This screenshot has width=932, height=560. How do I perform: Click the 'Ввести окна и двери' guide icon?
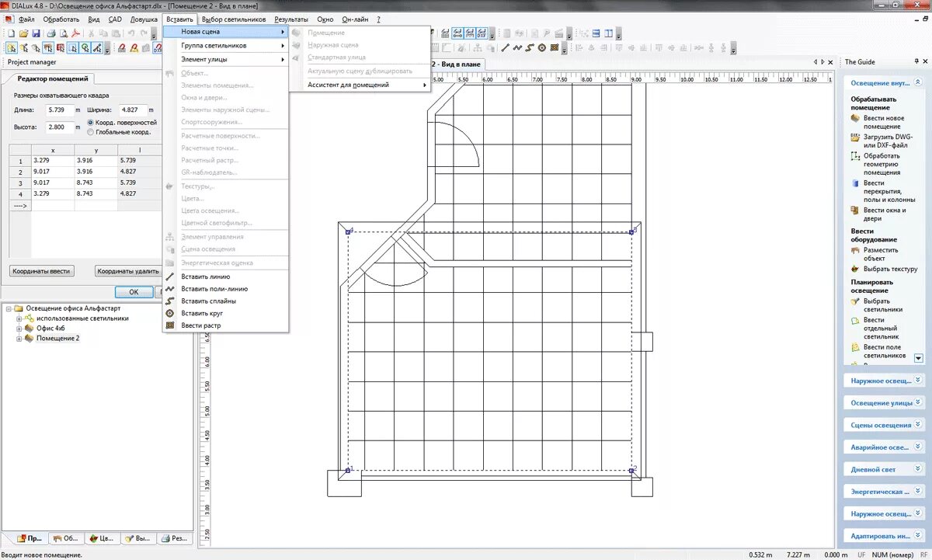[855, 210]
